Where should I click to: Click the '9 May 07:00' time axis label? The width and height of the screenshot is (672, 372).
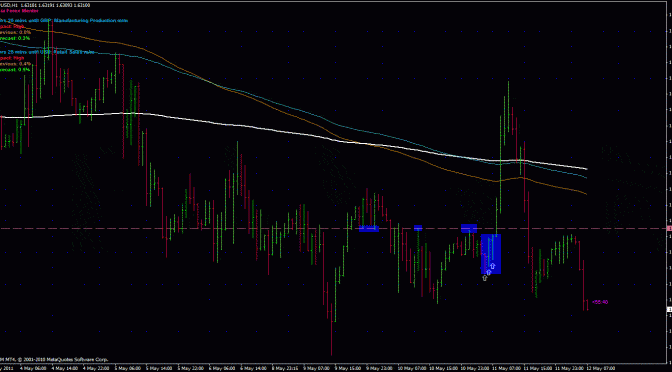pos(315,368)
